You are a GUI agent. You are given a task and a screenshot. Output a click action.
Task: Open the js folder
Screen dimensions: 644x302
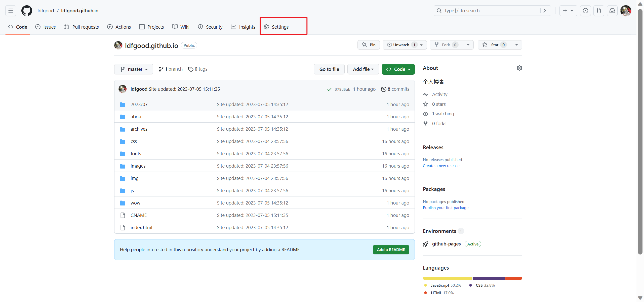(132, 191)
